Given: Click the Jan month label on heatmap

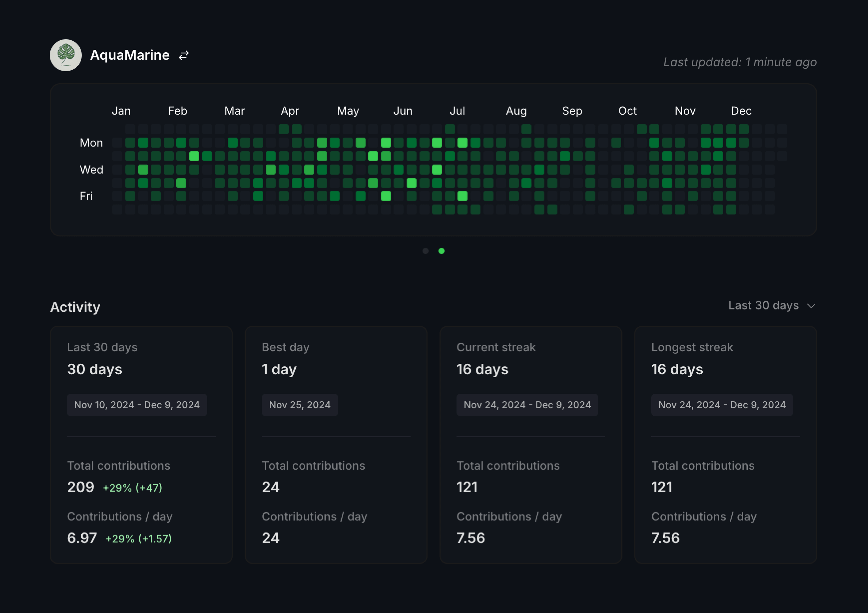Looking at the screenshot, I should [x=121, y=111].
